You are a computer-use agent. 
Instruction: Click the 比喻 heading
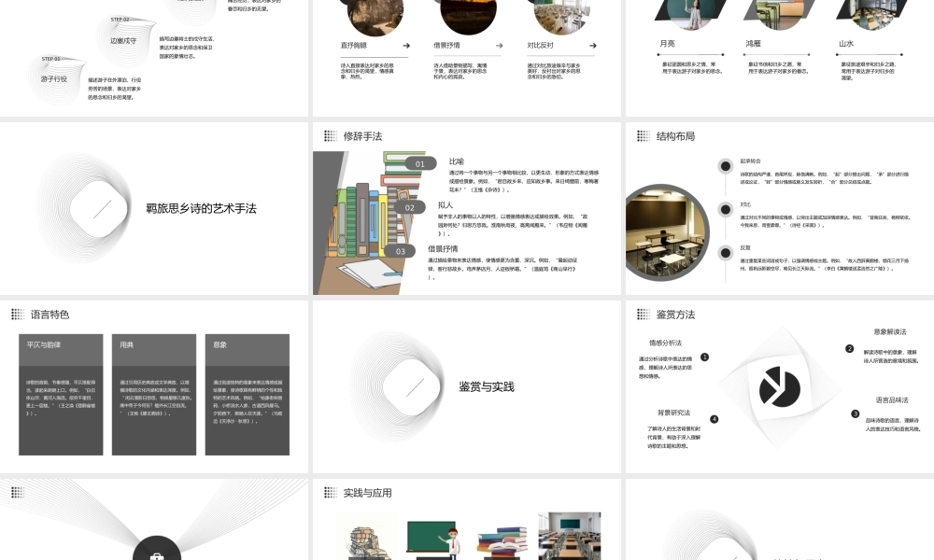457,161
